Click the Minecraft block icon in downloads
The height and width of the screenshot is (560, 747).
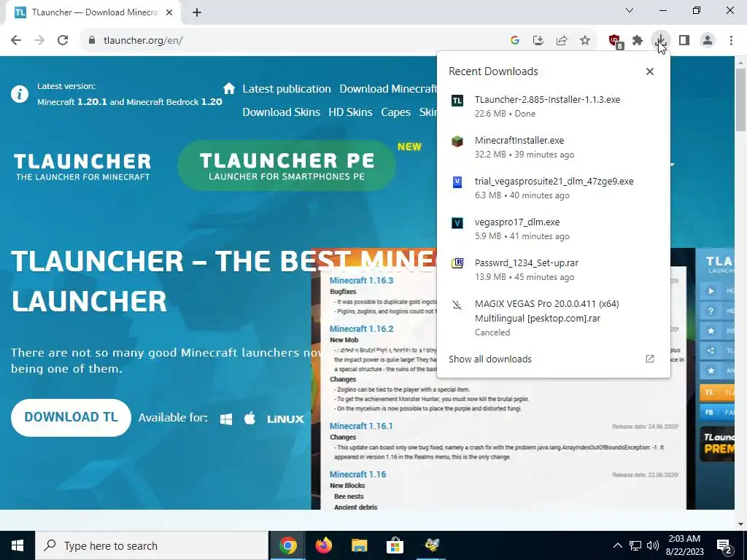point(457,141)
